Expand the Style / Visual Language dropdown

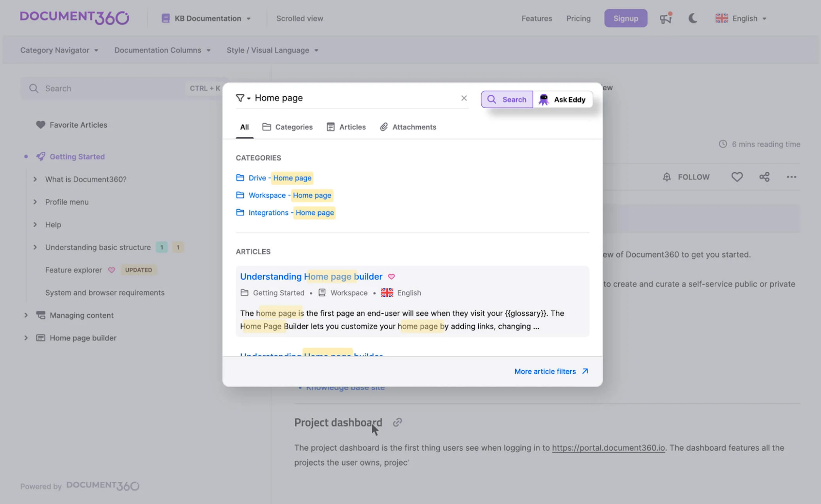pos(272,50)
